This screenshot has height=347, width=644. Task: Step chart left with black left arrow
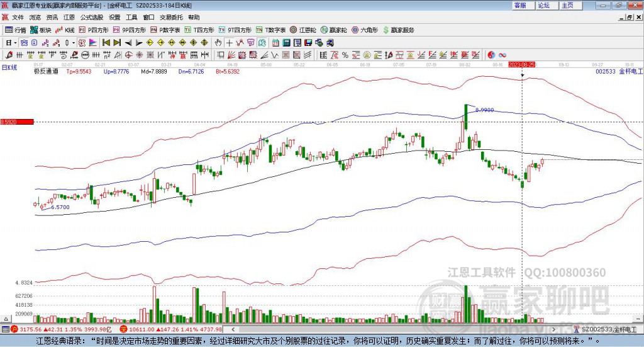click(128, 43)
